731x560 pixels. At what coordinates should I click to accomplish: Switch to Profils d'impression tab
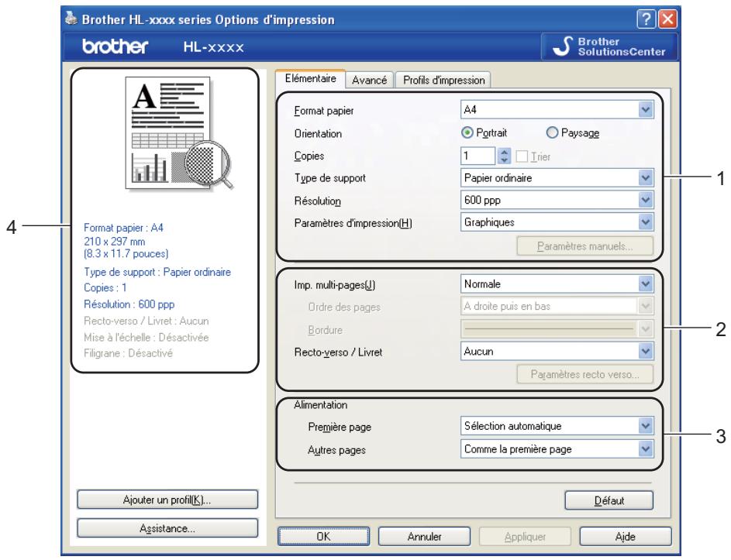tap(444, 80)
